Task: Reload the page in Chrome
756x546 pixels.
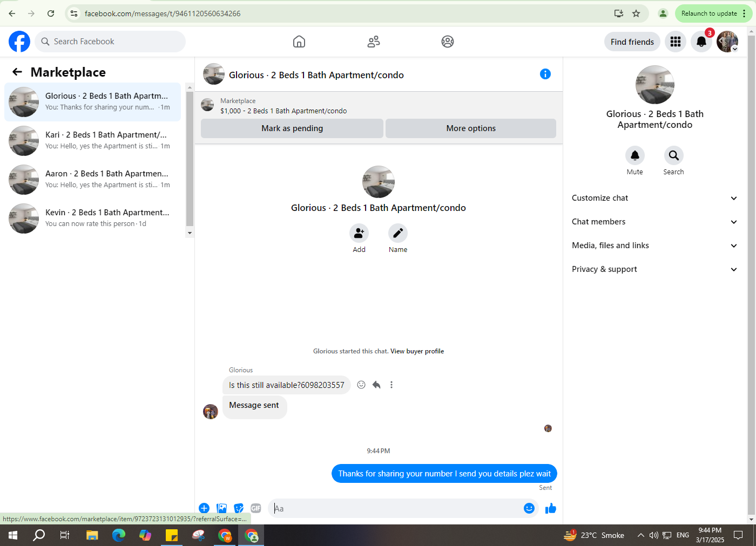Action: coord(51,13)
